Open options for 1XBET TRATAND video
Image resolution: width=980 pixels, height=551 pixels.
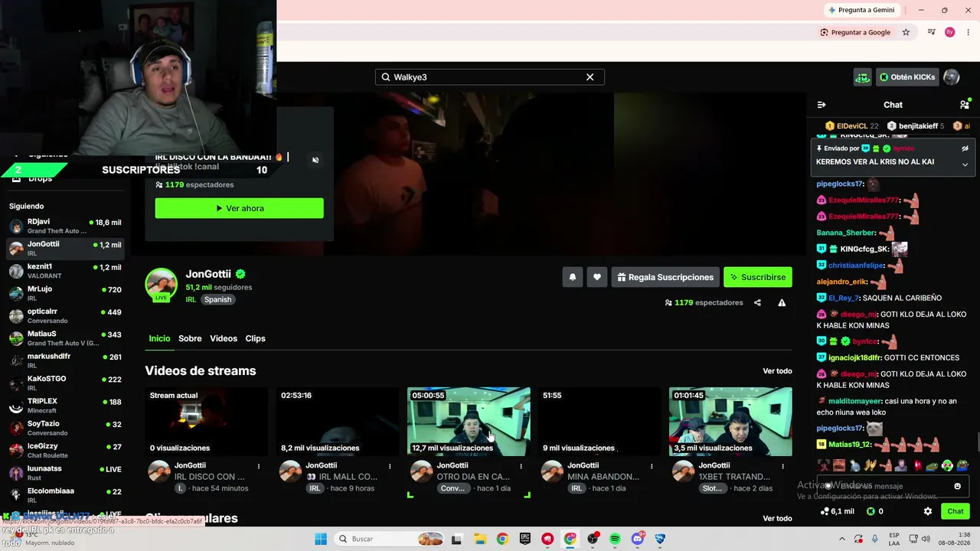(x=782, y=466)
